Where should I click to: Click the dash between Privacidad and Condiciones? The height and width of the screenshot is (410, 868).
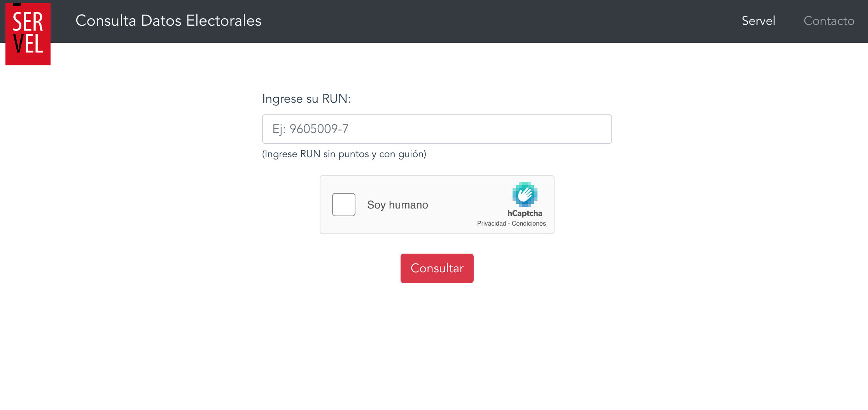(x=509, y=224)
